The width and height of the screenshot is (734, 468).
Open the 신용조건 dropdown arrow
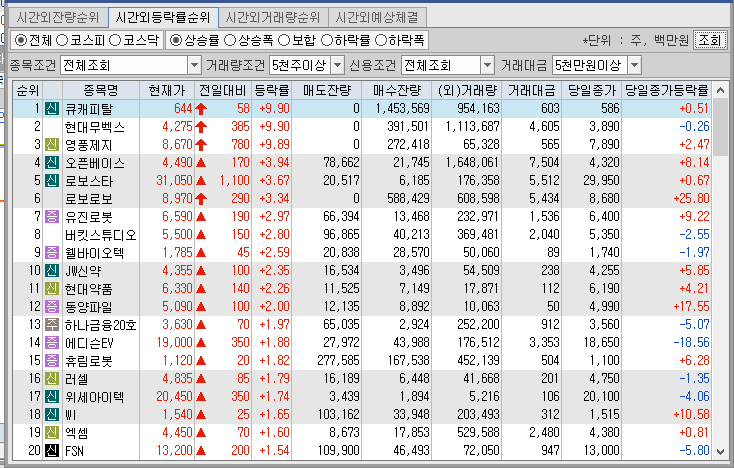(487, 65)
